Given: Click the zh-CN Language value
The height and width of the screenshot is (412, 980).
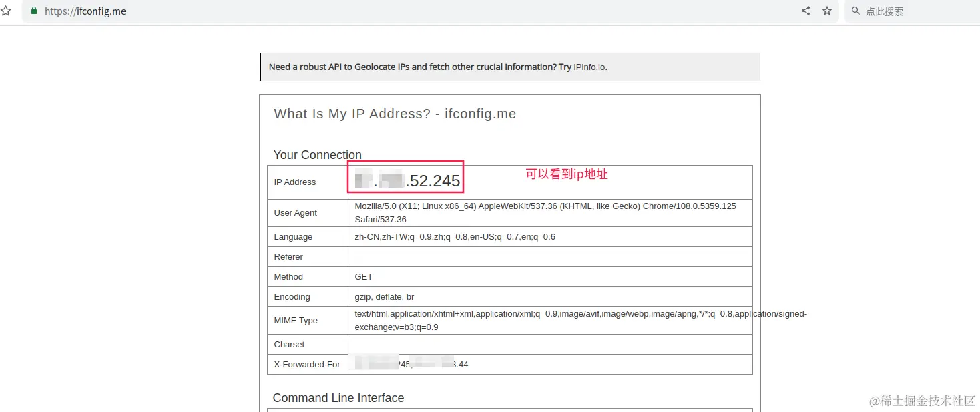Looking at the screenshot, I should click(455, 237).
